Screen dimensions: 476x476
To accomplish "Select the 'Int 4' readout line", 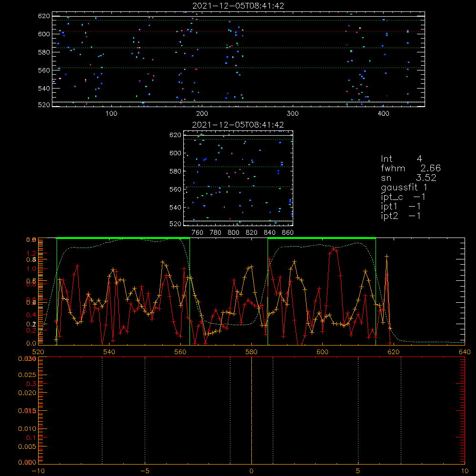I will point(401,159).
